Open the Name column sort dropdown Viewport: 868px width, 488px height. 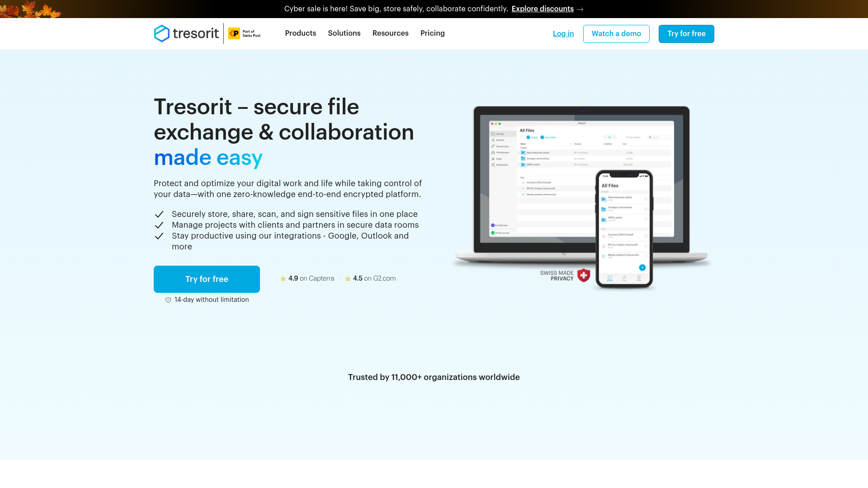point(571,144)
